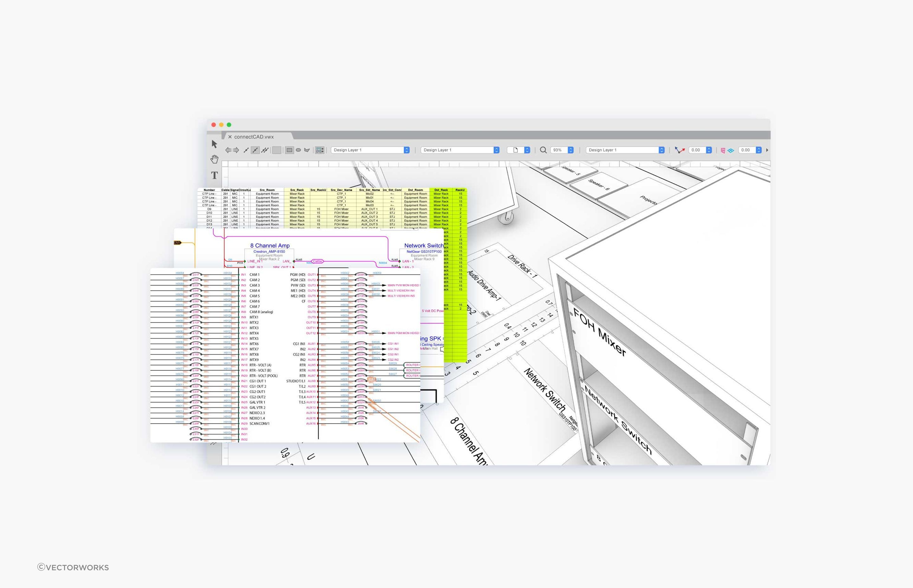Image resolution: width=913 pixels, height=588 pixels.
Task: Select the ellipse shape mode
Action: [x=298, y=150]
